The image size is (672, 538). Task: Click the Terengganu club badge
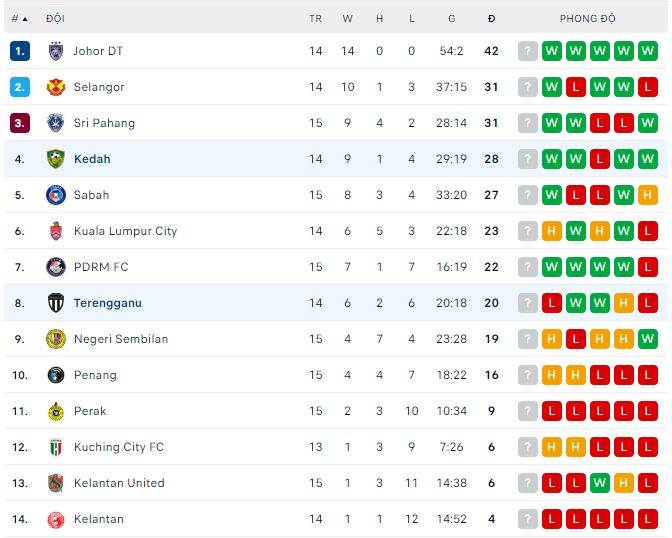(x=55, y=303)
